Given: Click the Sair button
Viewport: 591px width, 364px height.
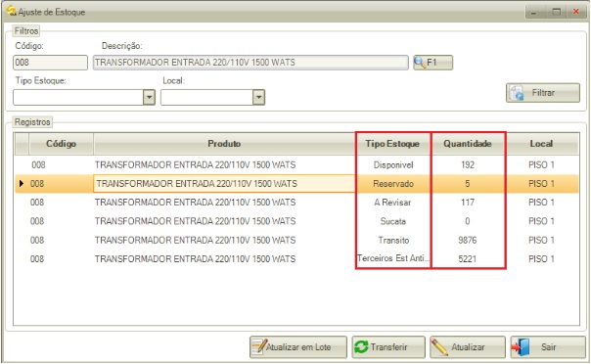Looking at the screenshot, I should [x=548, y=347].
